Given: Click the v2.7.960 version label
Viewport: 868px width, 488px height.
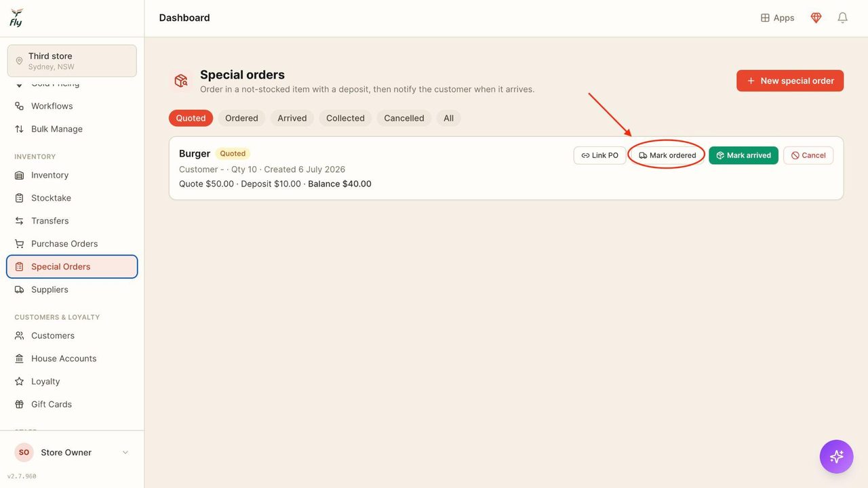Looking at the screenshot, I should (22, 476).
